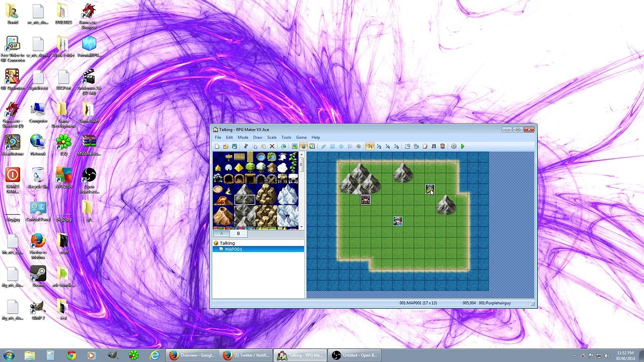
Task: Pick the green tree tile
Action: [250, 167]
